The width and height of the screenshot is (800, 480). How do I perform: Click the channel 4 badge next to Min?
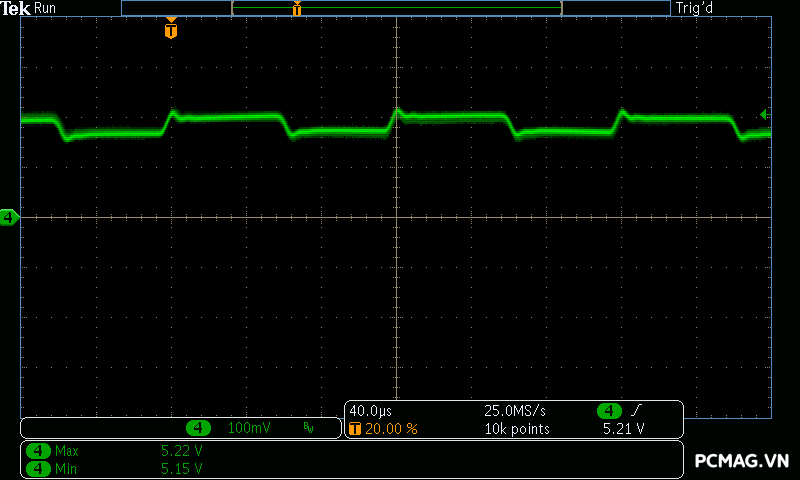coord(39,468)
